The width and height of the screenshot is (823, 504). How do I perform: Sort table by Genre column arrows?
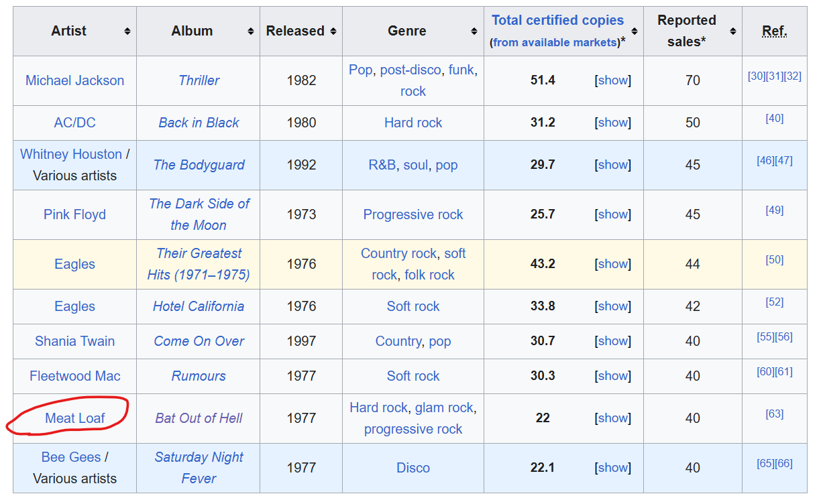coord(474,31)
